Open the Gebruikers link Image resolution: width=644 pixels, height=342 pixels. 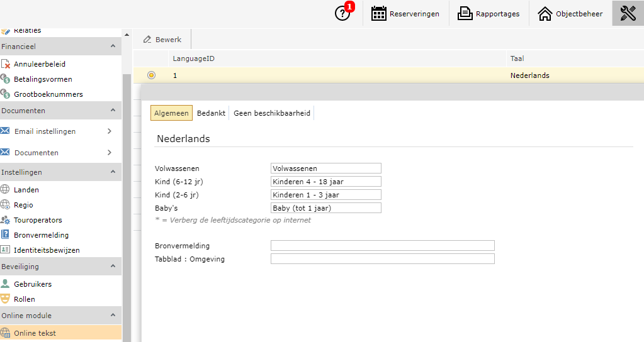click(33, 284)
